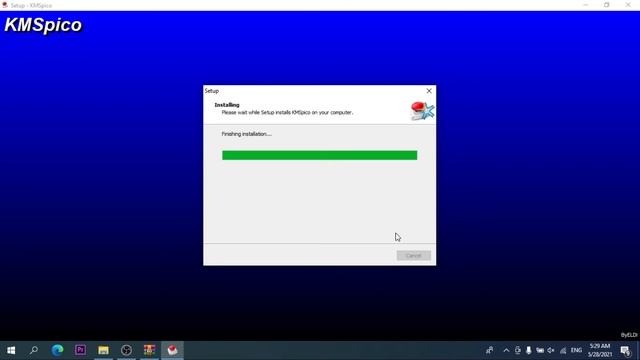Restore down the Setup - KMSpico window

[x=607, y=5]
